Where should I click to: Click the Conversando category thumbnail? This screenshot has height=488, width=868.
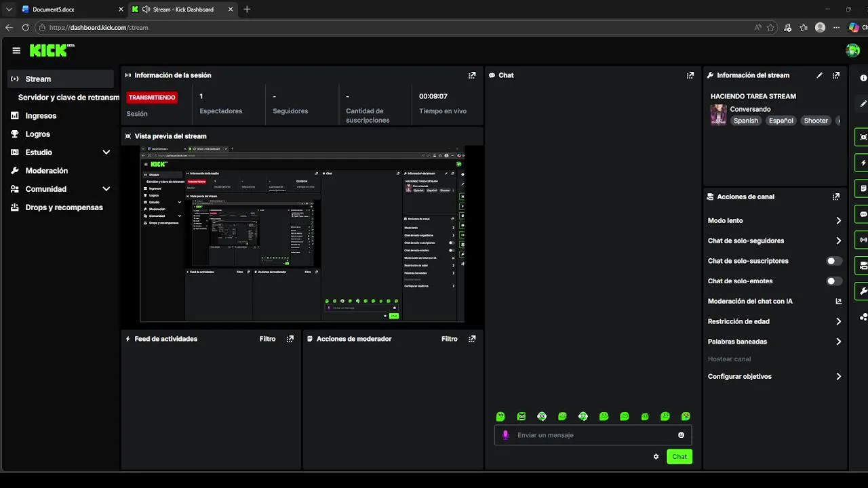pyautogui.click(x=718, y=115)
